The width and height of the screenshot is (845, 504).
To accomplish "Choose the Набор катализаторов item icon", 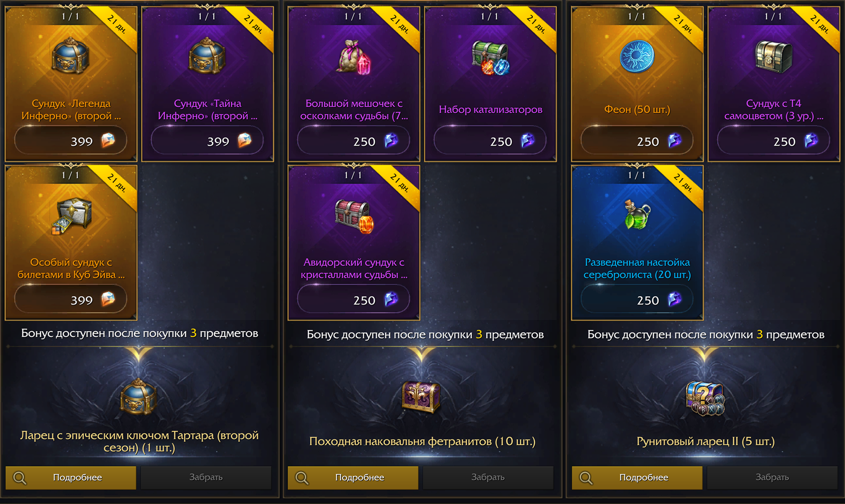I will [x=490, y=57].
